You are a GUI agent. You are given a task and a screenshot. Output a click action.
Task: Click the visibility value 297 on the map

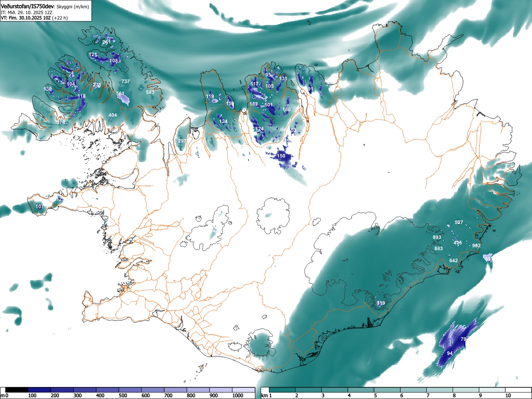pyautogui.click(x=182, y=141)
